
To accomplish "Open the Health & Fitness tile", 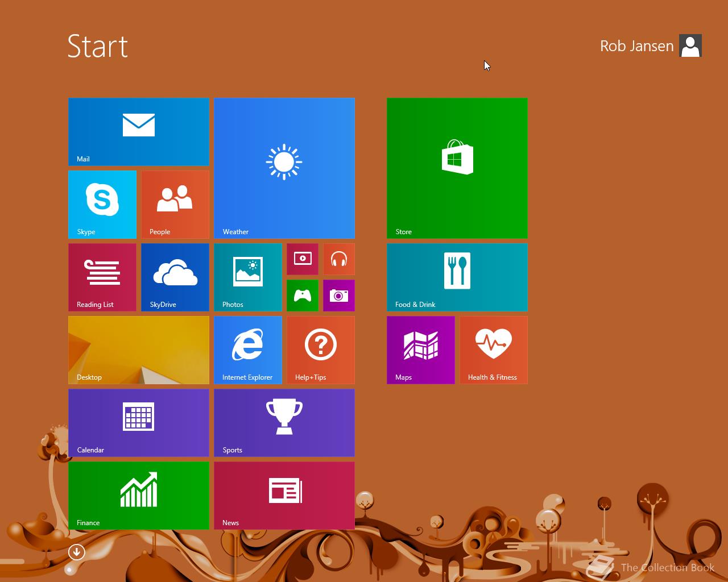I will coord(494,350).
